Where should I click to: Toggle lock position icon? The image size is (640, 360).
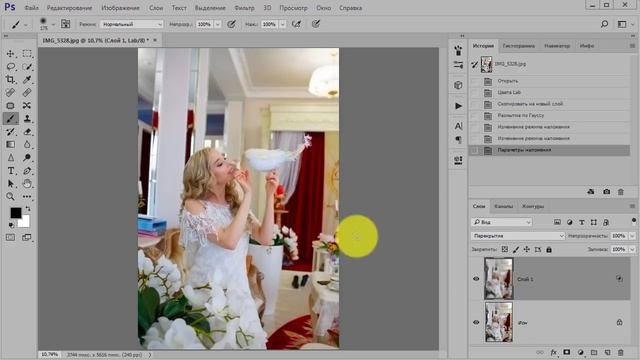point(527,249)
